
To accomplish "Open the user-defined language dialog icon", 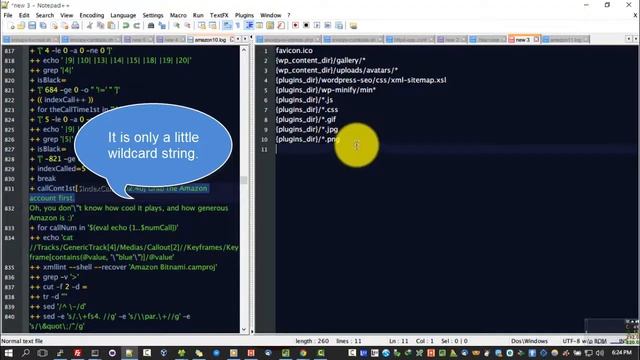I will click(x=260, y=26).
